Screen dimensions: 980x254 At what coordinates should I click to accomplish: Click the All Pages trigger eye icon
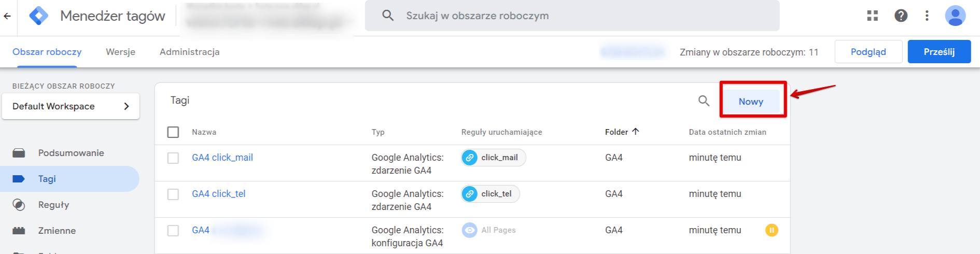point(470,230)
